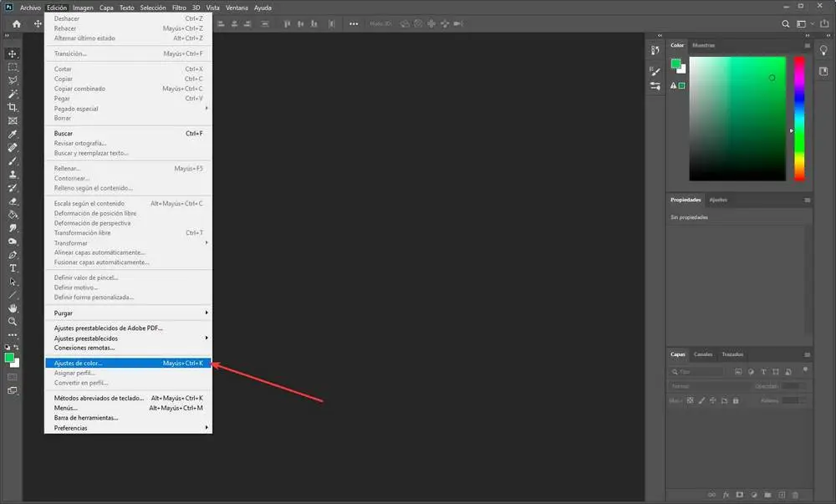Switch to the Trazados tab
This screenshot has width=836, height=504.
pos(732,355)
